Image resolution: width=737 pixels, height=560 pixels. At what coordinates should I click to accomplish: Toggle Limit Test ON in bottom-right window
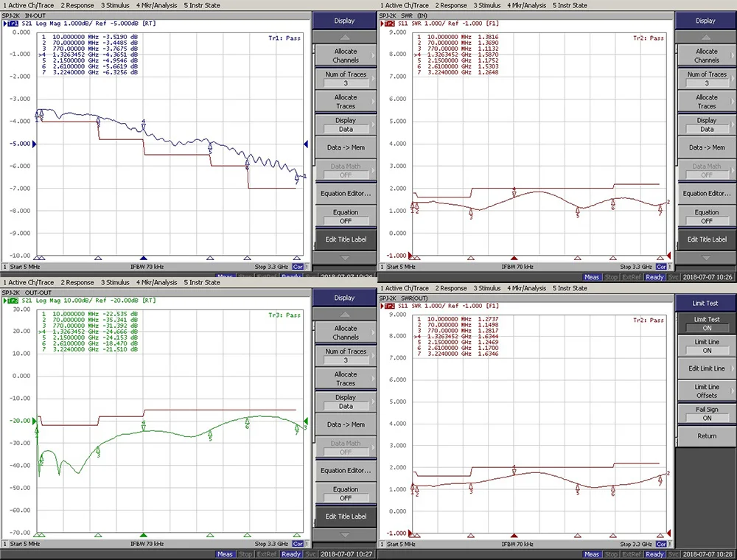707,323
